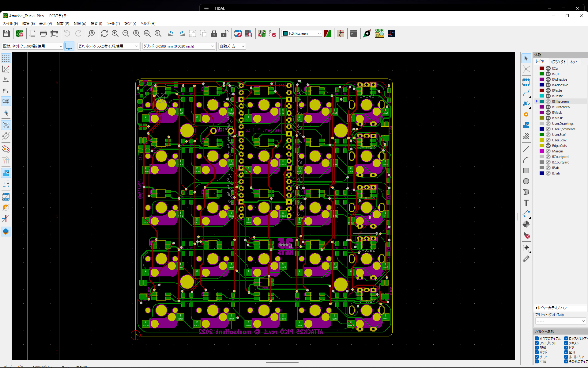588x368 pixels.
Task: Open the preset selection combo box
Action: coord(560,321)
